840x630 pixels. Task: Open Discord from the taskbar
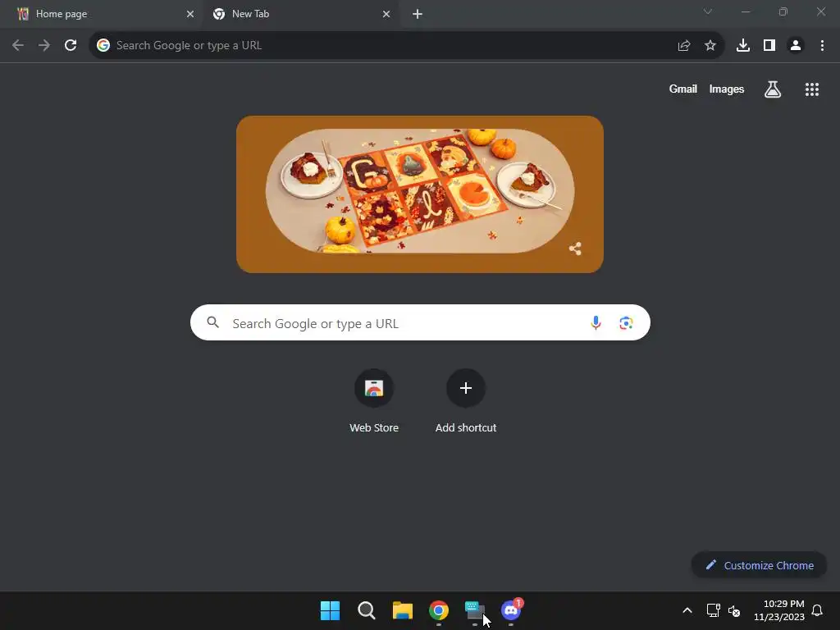pos(511,610)
